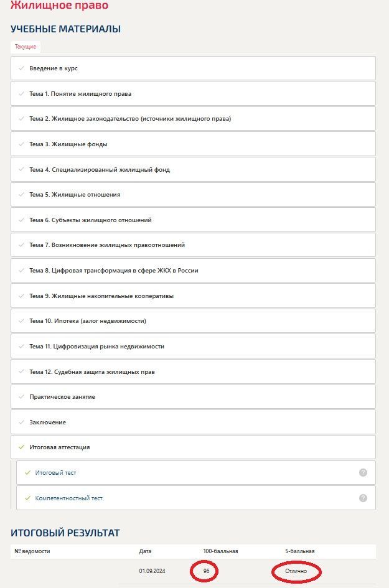
Task: Select Тема 12. Судебная защита жилищных прав
Action: pyautogui.click(x=193, y=371)
